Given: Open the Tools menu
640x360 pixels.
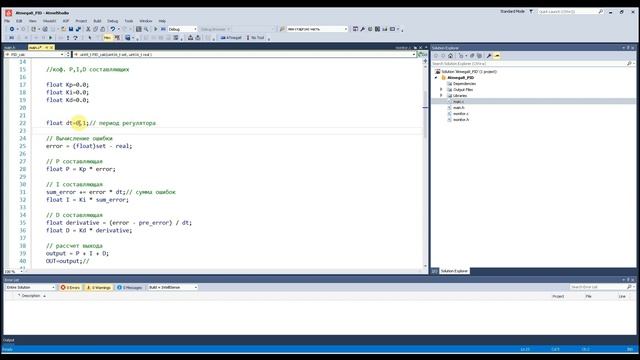Looking at the screenshot, I should coord(129,21).
